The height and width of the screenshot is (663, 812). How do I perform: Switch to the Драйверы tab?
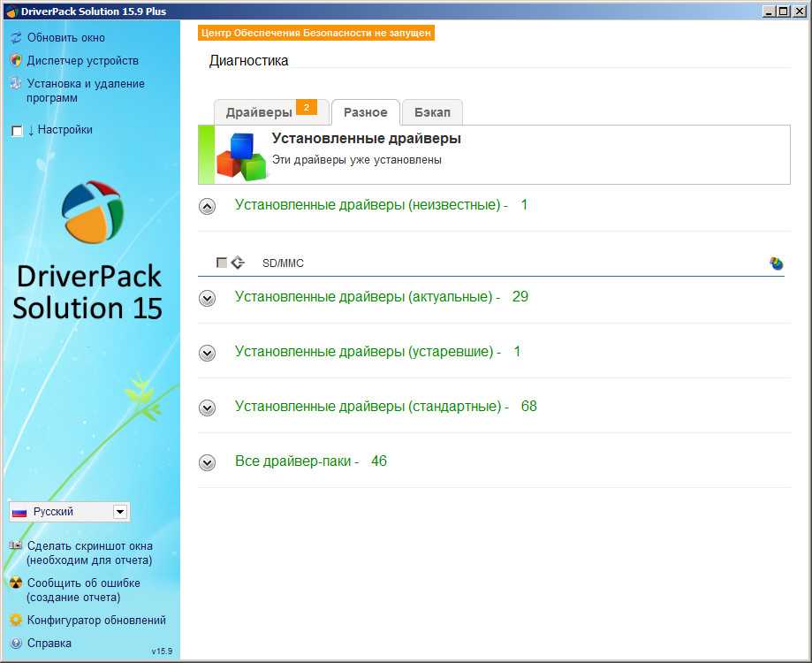tap(259, 112)
